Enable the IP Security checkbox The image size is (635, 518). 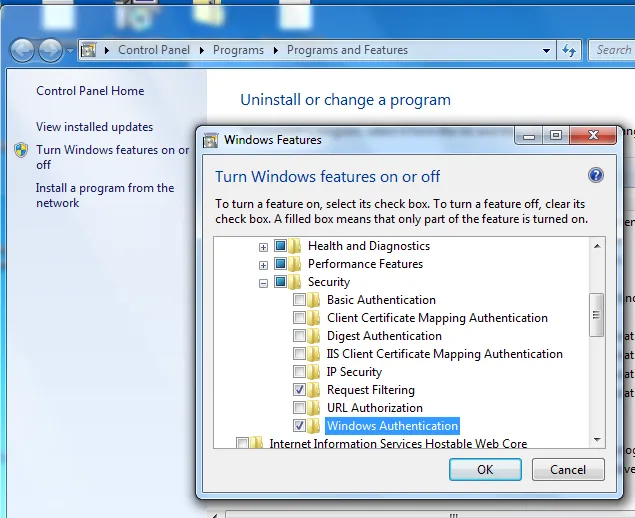[299, 372]
